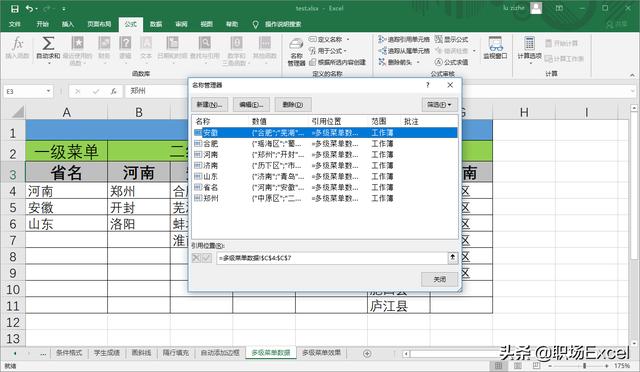Switch to the Insert (插入) ribbon tab

[68, 25]
